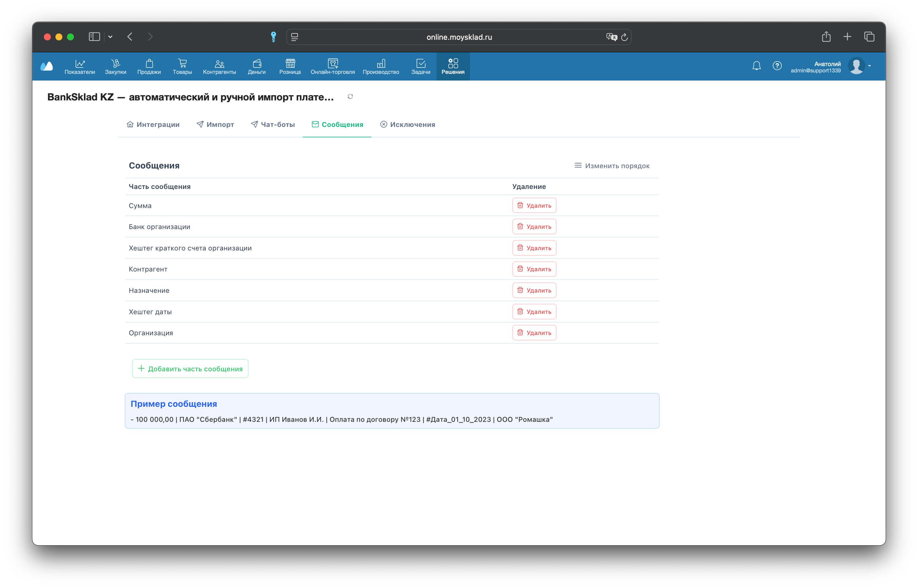
Task: Open the Решения section
Action: [x=453, y=66]
